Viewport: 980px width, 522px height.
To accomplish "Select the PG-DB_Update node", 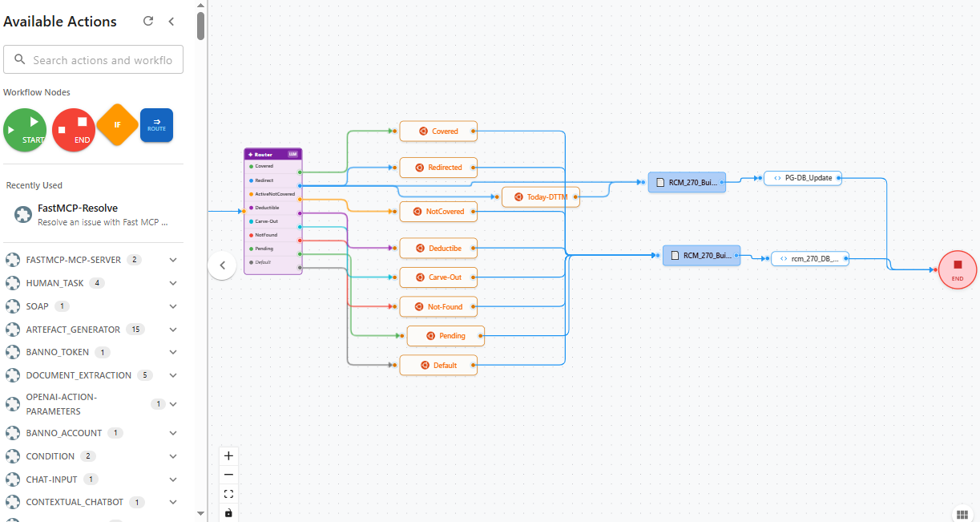I will click(x=803, y=178).
